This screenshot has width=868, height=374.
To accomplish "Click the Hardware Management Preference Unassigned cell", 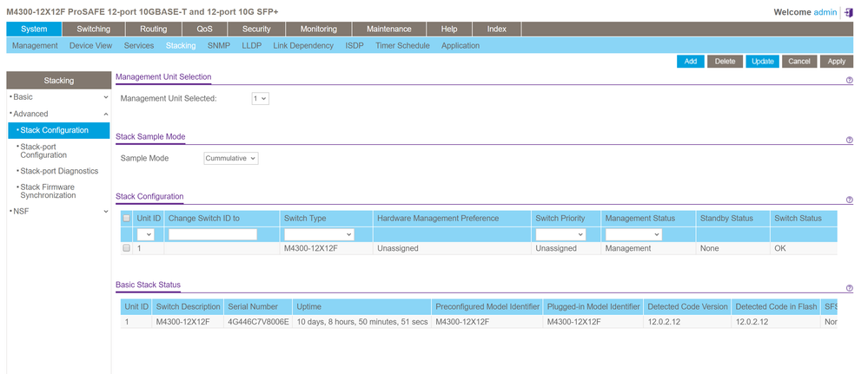I will click(x=453, y=248).
